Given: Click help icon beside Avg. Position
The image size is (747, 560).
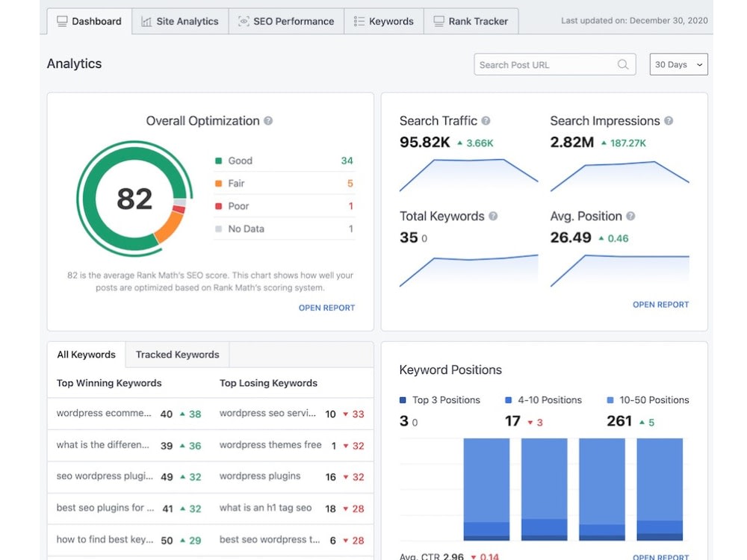Looking at the screenshot, I should click(630, 217).
